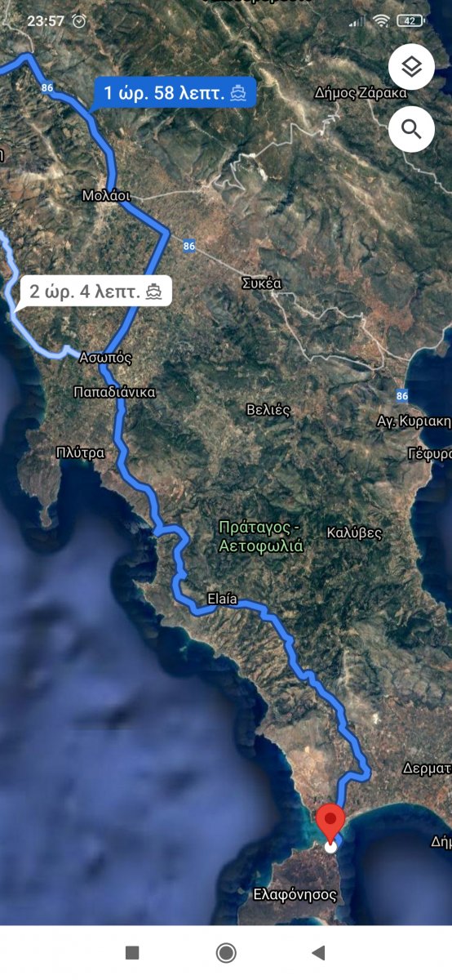452x980 pixels.
Task: Tap the Συκέα village label
Action: pyautogui.click(x=261, y=283)
